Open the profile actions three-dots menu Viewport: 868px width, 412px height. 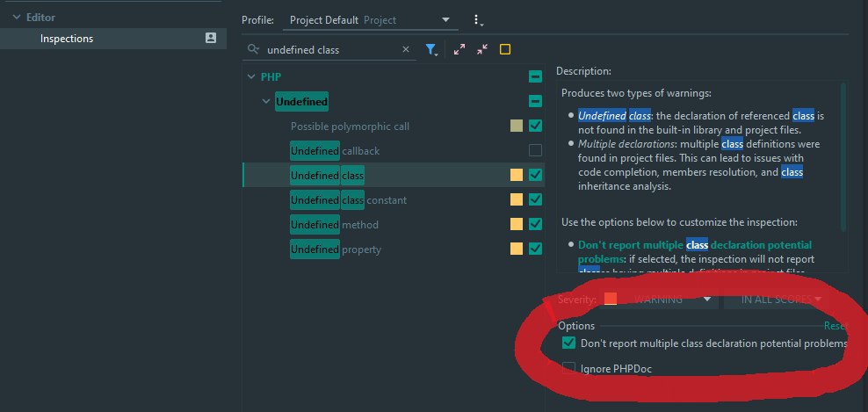(477, 19)
